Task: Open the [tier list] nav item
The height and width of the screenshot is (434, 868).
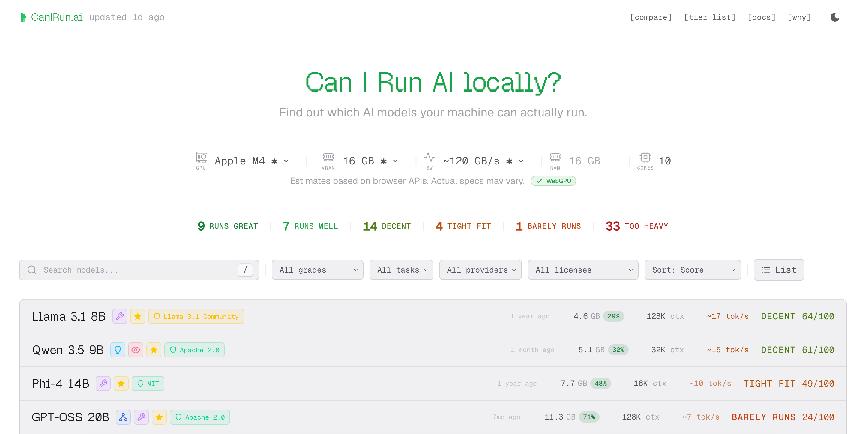Action: [710, 17]
